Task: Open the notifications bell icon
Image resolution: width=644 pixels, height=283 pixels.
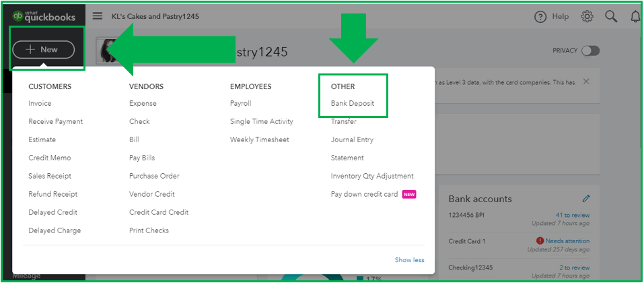Action: pos(636,16)
